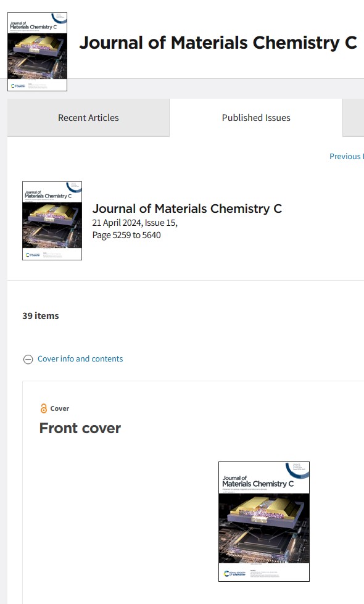The width and height of the screenshot is (364, 604).
Task: Open the journal cover thumbnail in page header
Action: click(x=38, y=52)
